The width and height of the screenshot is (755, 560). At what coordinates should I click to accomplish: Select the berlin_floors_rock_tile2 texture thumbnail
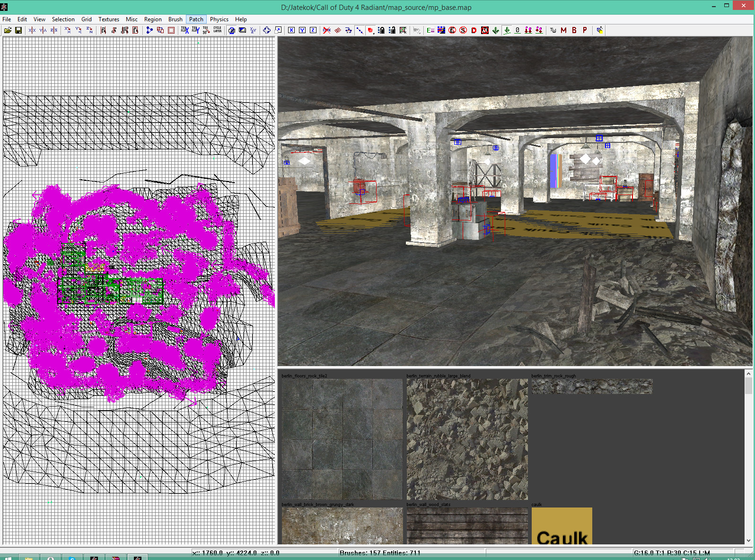click(x=342, y=439)
